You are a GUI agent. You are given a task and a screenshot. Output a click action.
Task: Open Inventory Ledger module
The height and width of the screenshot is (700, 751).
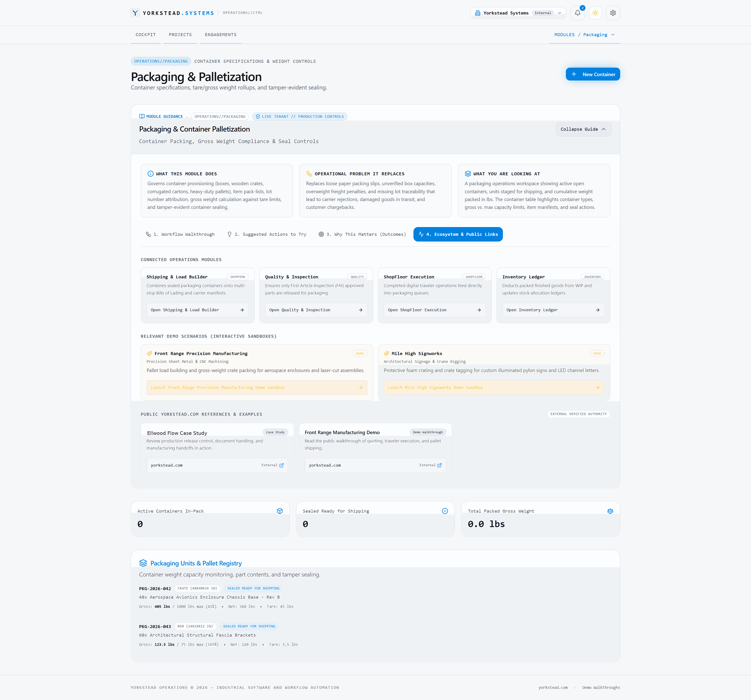click(553, 310)
